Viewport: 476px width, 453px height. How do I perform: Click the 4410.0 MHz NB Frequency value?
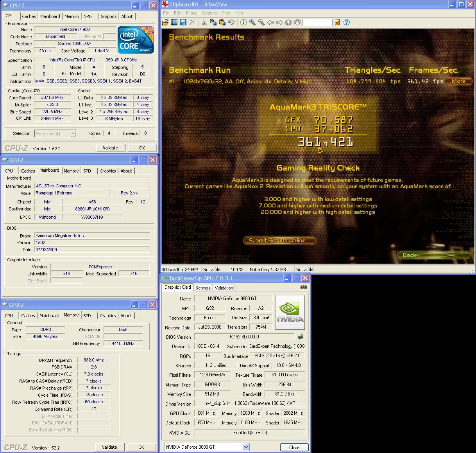123,343
